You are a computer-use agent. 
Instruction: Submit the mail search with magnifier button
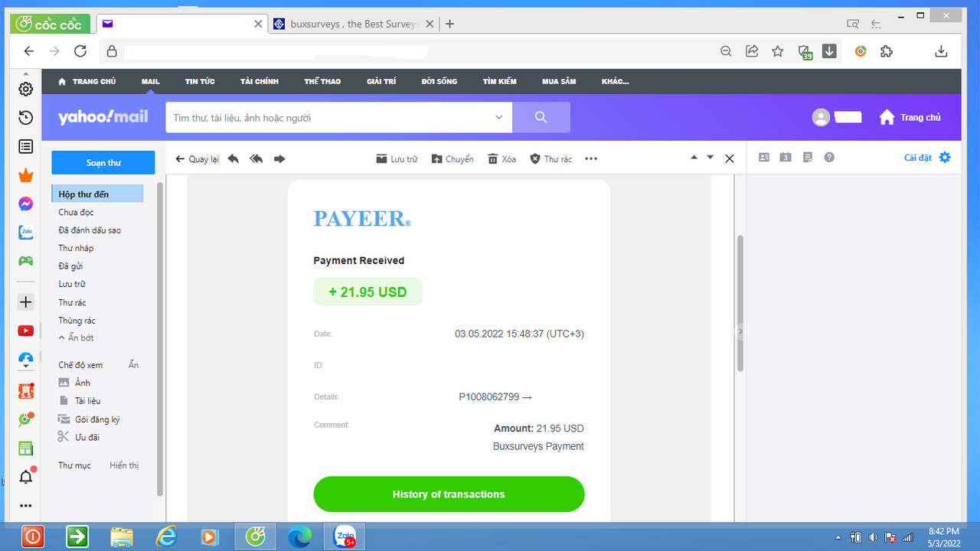coord(541,118)
